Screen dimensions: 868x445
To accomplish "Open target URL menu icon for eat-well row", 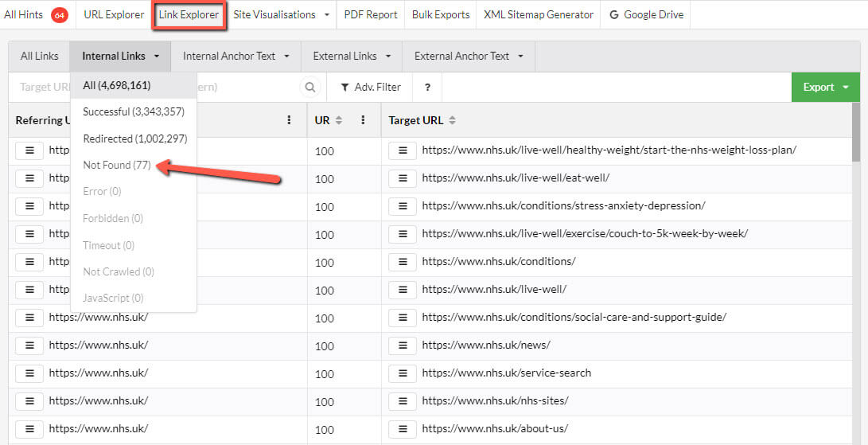I will [403, 178].
